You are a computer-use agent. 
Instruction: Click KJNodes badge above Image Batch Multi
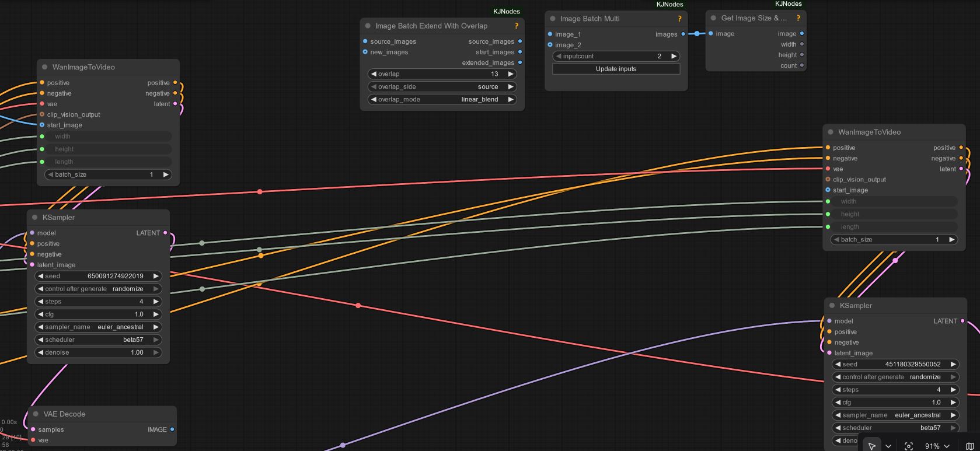click(x=670, y=4)
